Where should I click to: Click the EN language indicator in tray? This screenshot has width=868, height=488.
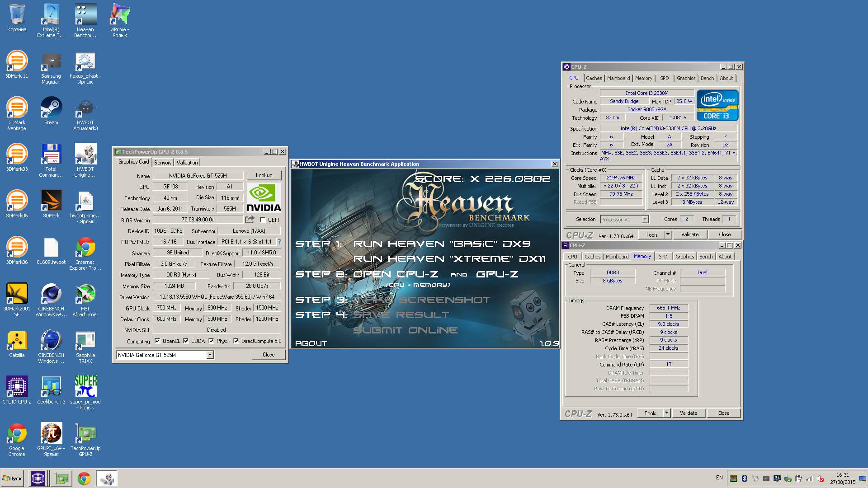point(719,478)
